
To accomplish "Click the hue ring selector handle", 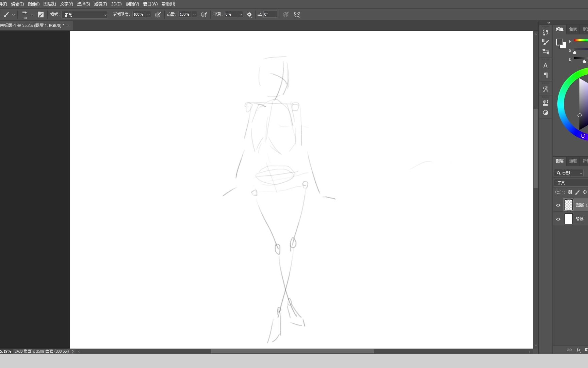I will pyautogui.click(x=583, y=136).
